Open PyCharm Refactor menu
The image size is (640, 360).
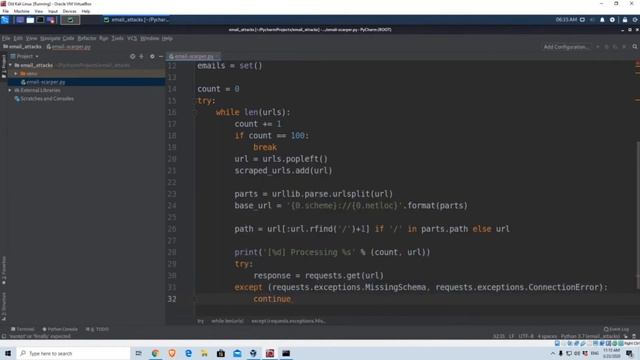click(87, 38)
